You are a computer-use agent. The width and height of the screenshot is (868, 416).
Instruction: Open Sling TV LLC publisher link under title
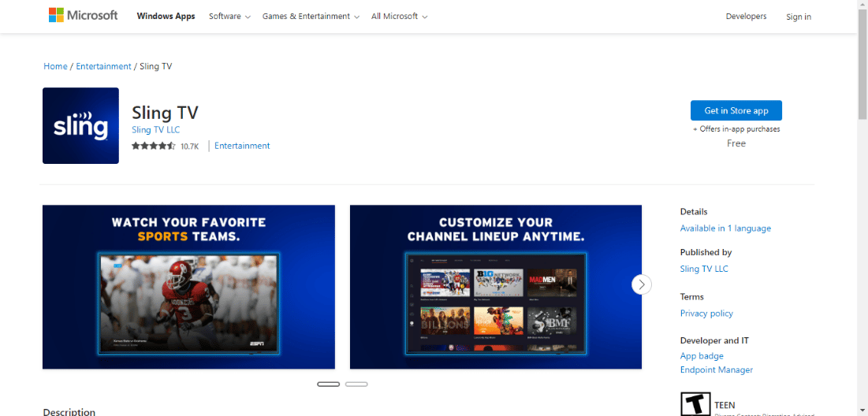pos(155,130)
